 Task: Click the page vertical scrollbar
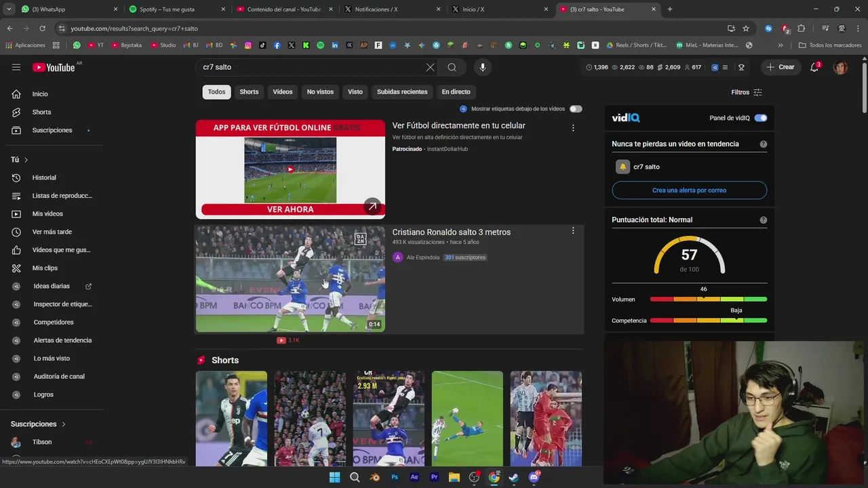864,87
